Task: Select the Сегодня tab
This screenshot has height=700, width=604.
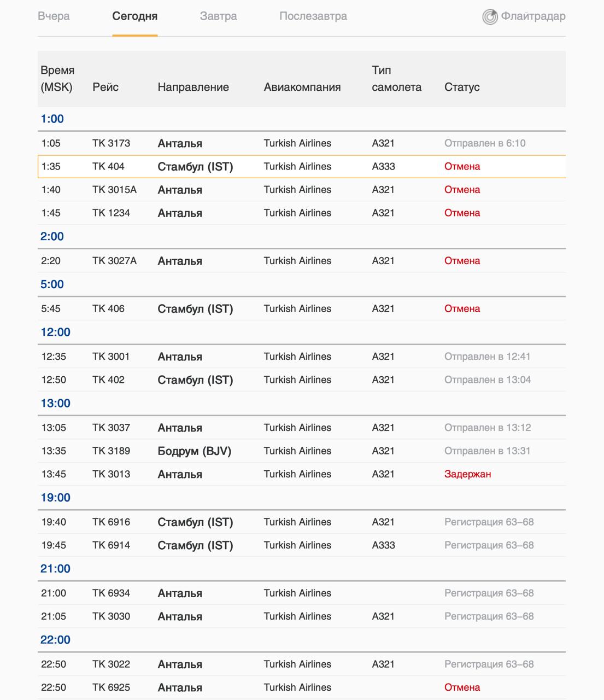Action: 134,16
